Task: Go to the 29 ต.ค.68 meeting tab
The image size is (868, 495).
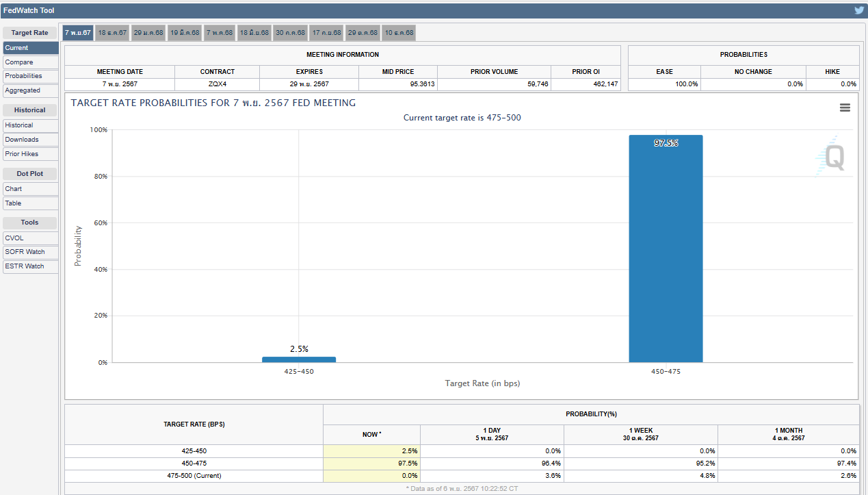Action: [x=363, y=33]
